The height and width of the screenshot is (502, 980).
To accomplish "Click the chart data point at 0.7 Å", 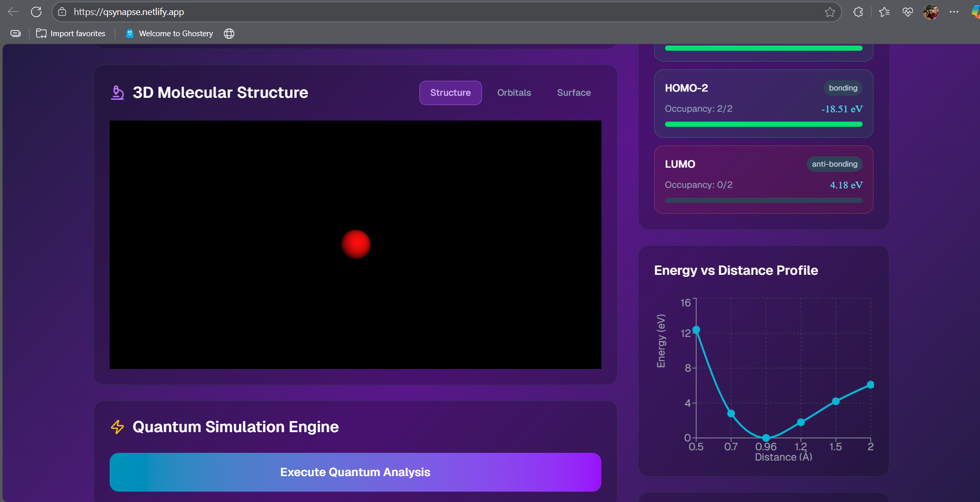I will [731, 414].
